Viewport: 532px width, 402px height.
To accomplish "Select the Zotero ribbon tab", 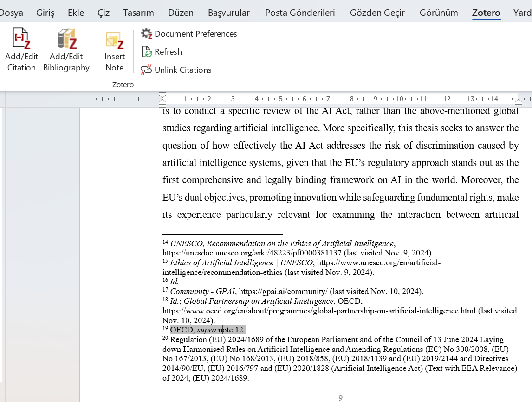I will click(486, 13).
